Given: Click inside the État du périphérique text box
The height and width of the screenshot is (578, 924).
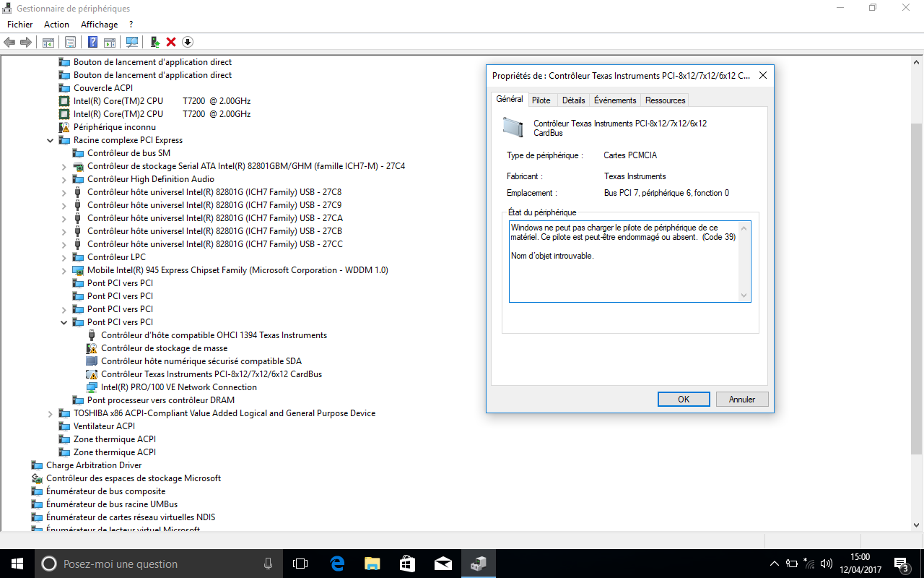Looking at the screenshot, I should click(x=629, y=262).
